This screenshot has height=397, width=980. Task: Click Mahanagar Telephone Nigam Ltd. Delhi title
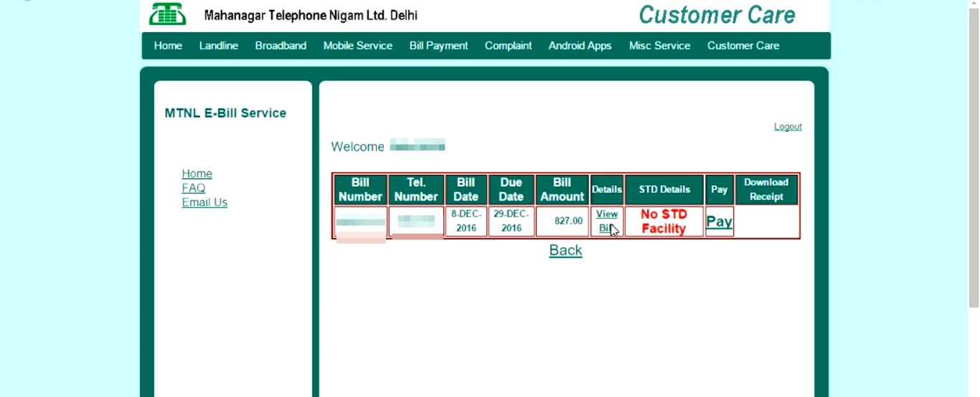coord(311,15)
